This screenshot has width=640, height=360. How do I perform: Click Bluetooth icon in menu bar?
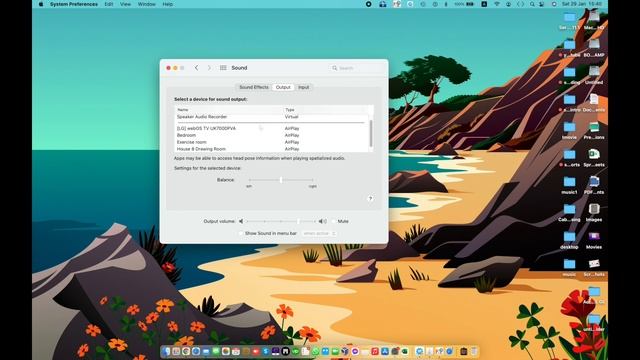click(x=446, y=4)
